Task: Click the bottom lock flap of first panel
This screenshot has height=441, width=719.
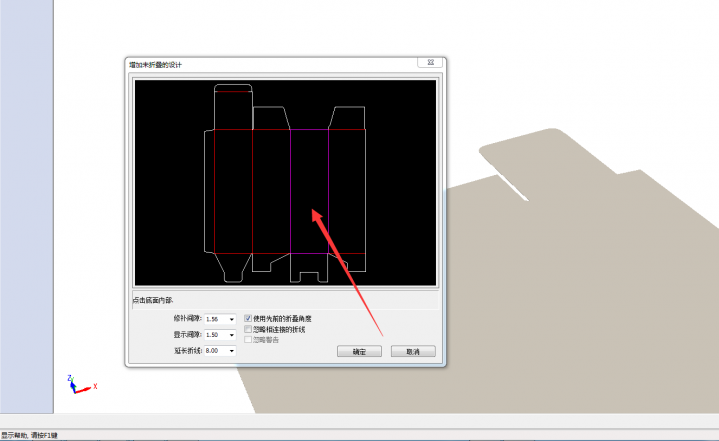Action: click(x=233, y=264)
